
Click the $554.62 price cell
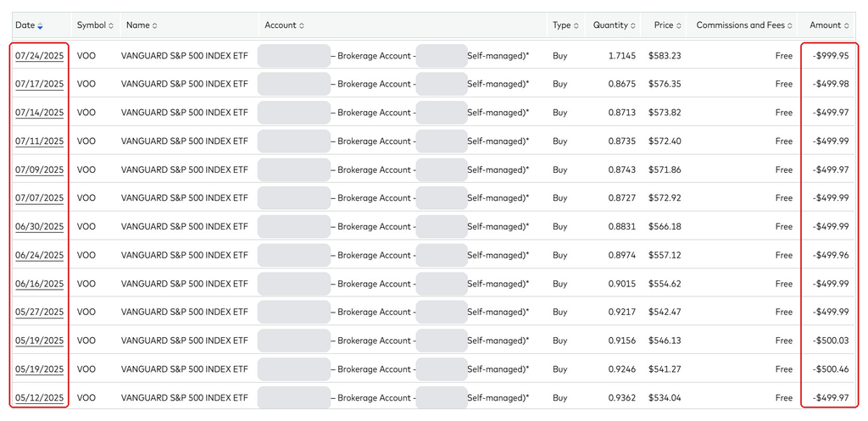665,284
